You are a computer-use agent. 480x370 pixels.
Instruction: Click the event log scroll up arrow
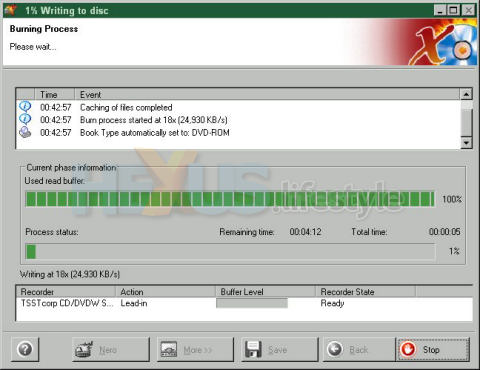coord(466,94)
